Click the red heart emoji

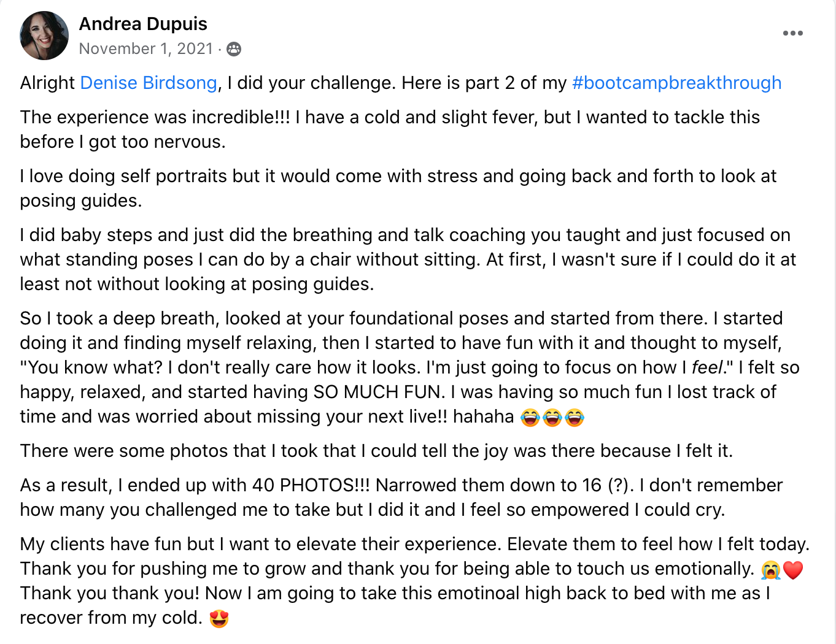pyautogui.click(x=793, y=570)
